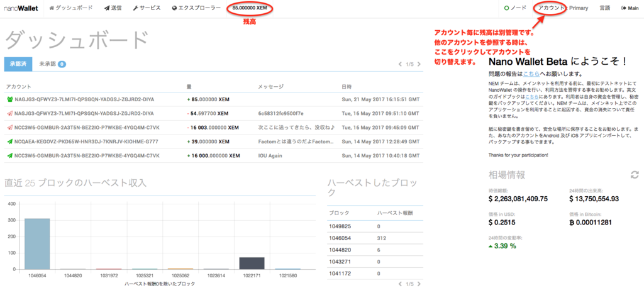
Task: Click outgoing icon on the -54.597700 XEM row
Action: [x=10, y=113]
